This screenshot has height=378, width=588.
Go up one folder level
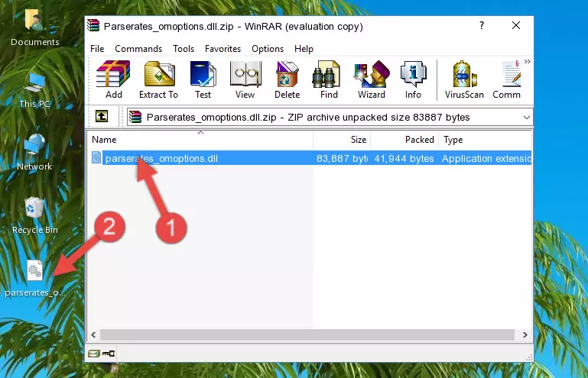[102, 117]
